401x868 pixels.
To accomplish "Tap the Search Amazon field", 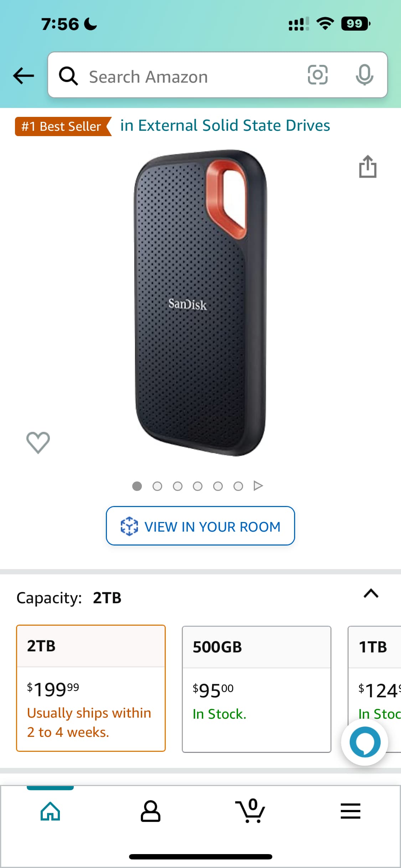I will pyautogui.click(x=192, y=76).
